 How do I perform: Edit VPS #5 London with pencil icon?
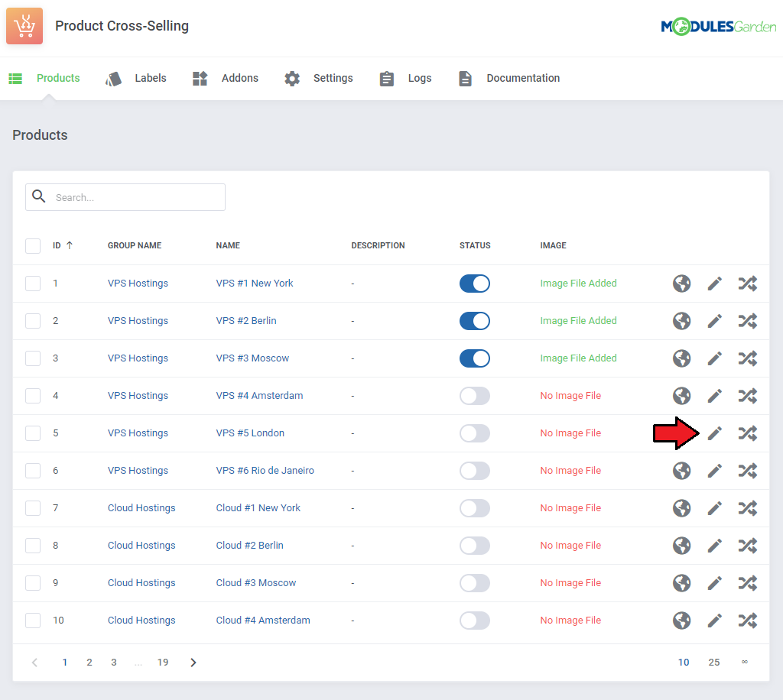point(715,433)
